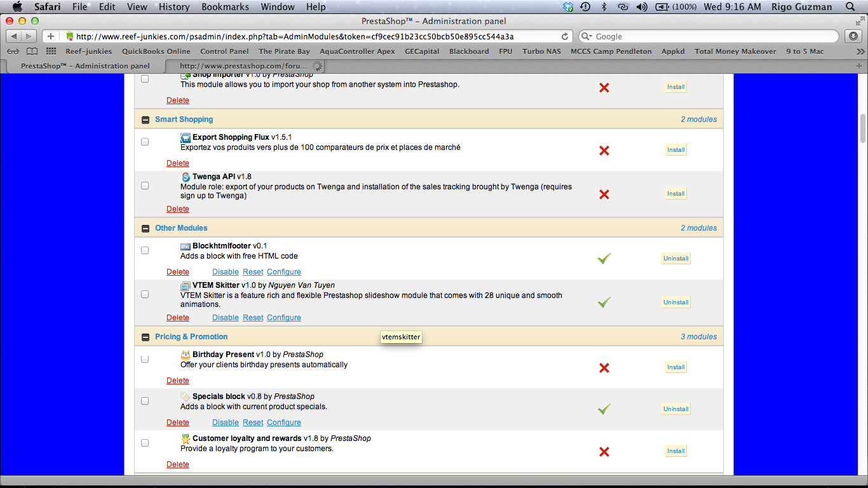The height and width of the screenshot is (488, 868).
Task: Click the Export Shopping Flux module icon
Action: (x=186, y=137)
